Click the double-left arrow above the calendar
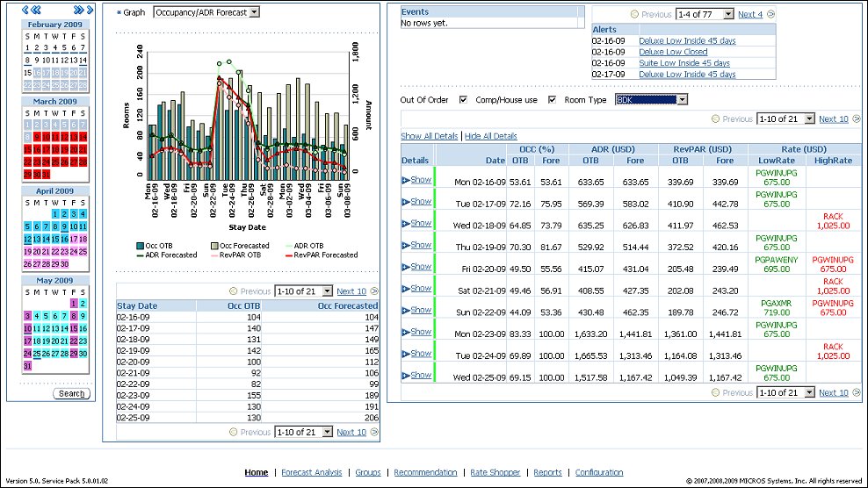Screen dimensions: 868x488 pos(36,9)
